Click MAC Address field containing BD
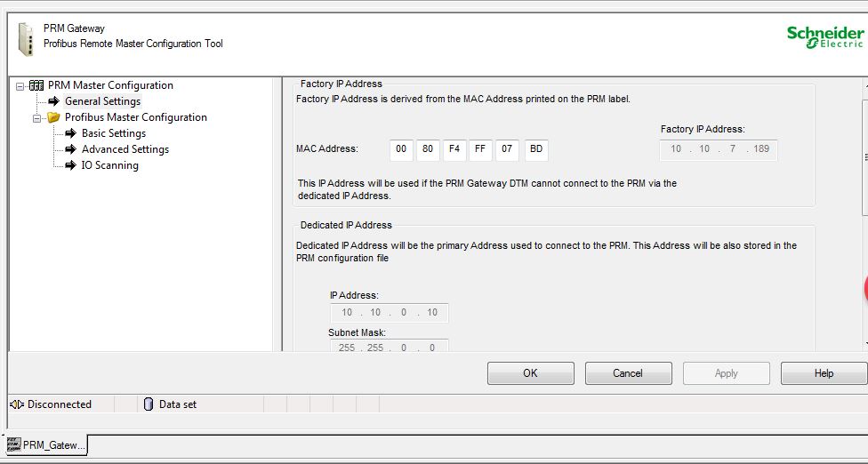The height and width of the screenshot is (464, 868). [x=536, y=150]
